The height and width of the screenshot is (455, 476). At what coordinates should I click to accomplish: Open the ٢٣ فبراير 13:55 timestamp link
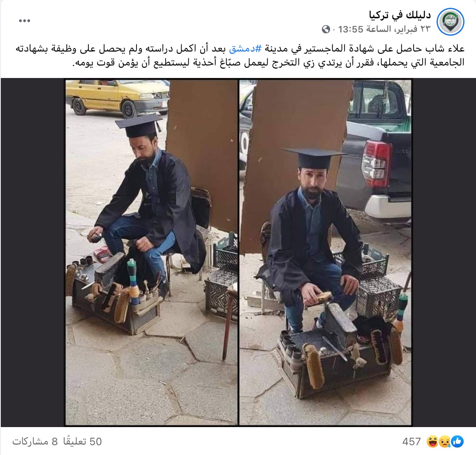(384, 29)
